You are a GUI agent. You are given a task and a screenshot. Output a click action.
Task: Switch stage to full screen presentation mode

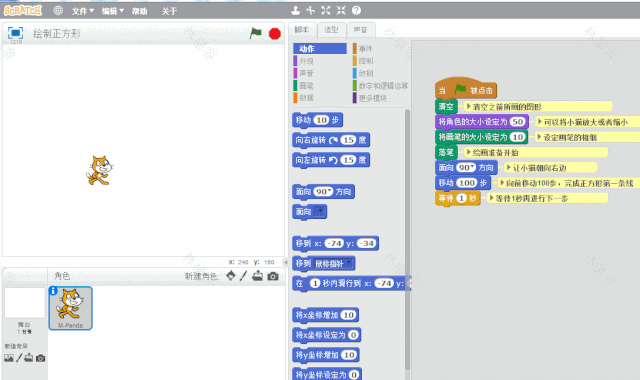16,33
